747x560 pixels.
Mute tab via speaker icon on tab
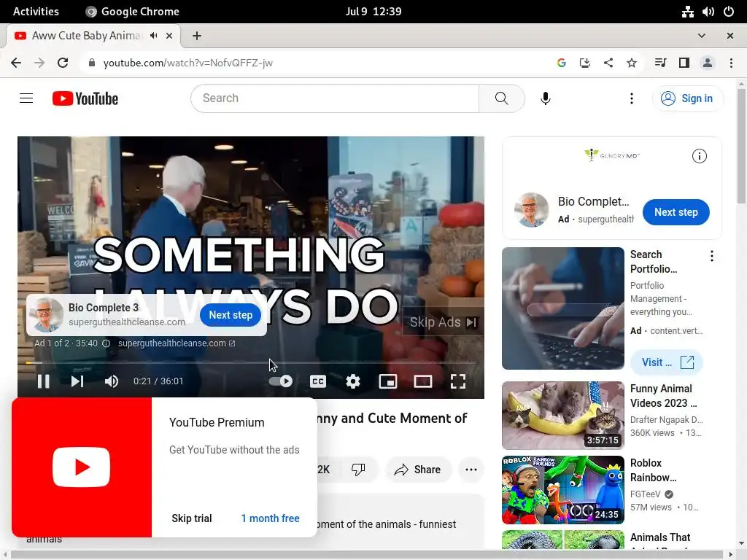point(153,36)
